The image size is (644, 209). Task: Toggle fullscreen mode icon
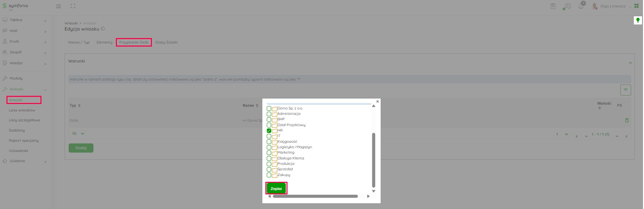click(x=73, y=6)
